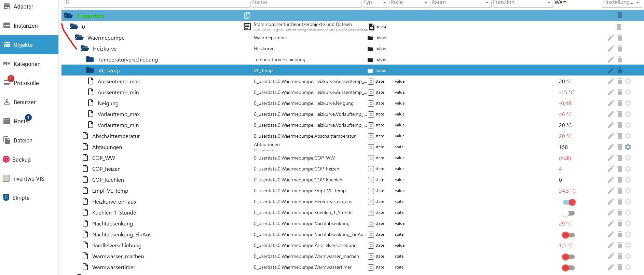Select the Parallelverschiebung row name
The image size is (644, 275).
coord(117,245)
